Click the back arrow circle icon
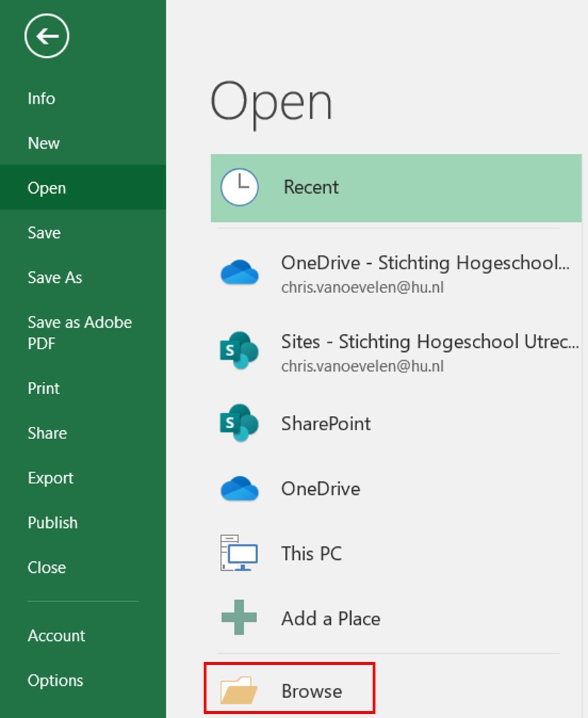 pyautogui.click(x=46, y=36)
